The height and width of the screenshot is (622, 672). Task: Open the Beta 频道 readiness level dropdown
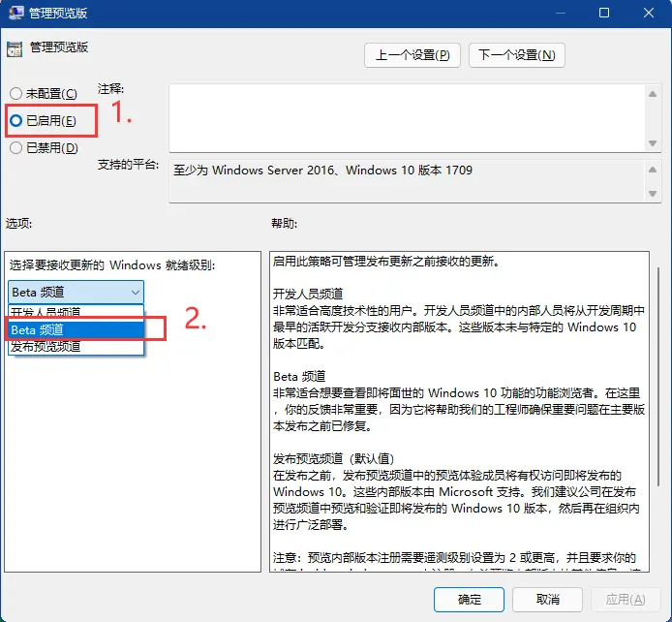(76, 293)
